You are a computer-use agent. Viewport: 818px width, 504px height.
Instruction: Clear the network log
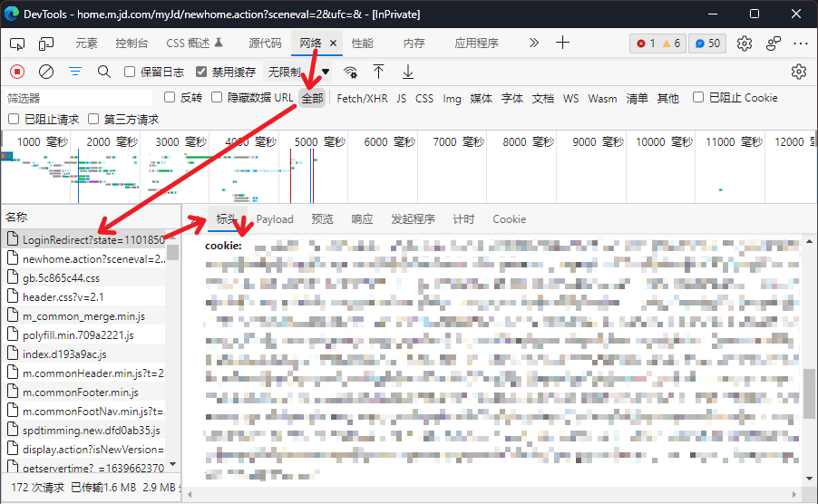point(46,72)
